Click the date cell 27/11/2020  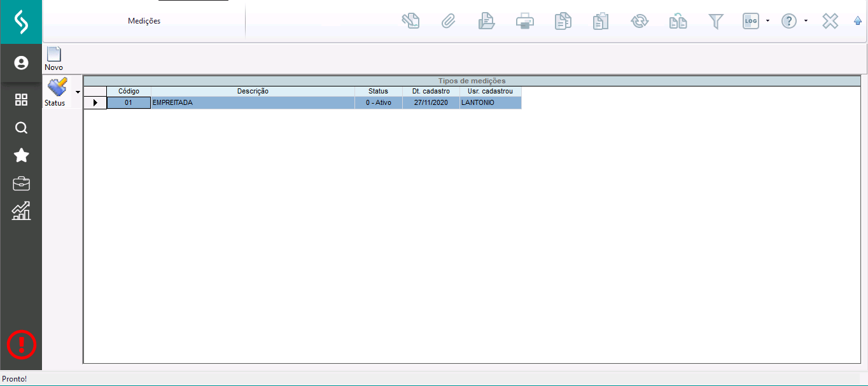431,102
